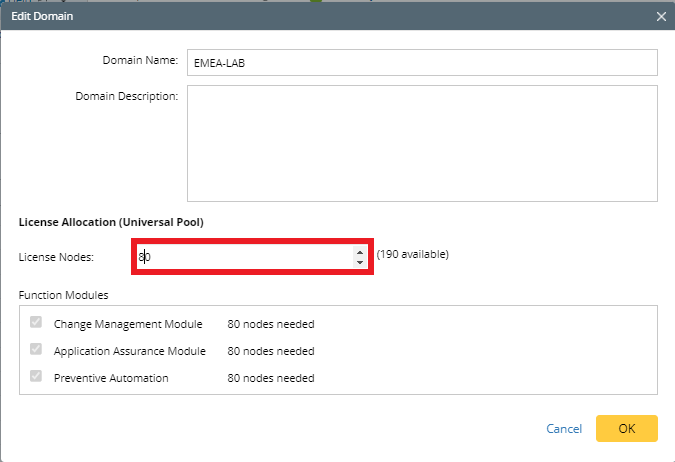This screenshot has width=675, height=462.
Task: Click into the License Nodes number field
Action: coord(245,257)
